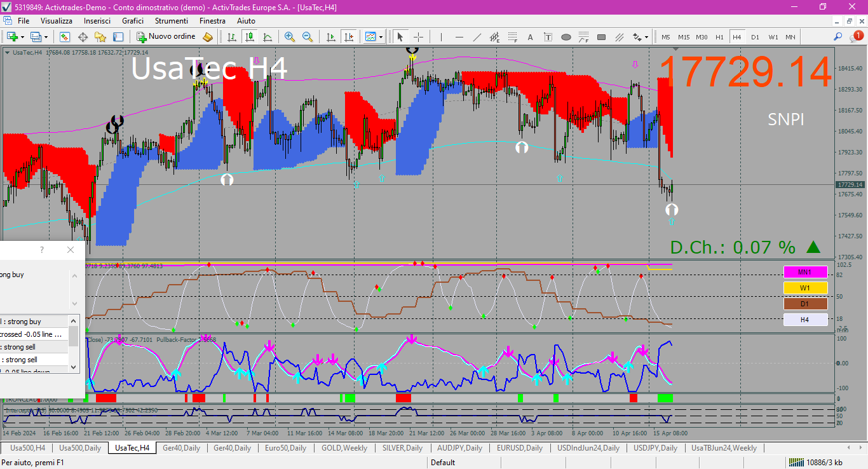Switch to the GOLD,Weekly chart tab
Viewport: 868px width, 469px height.
(344, 448)
